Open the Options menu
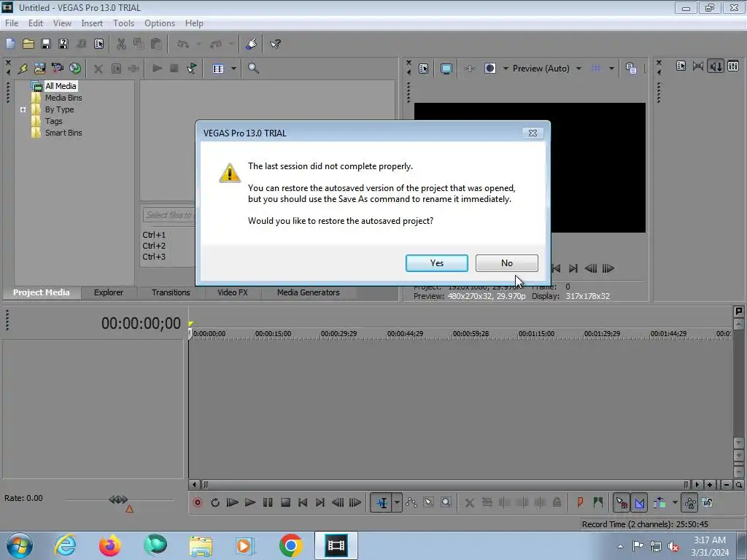This screenshot has height=560, width=747. pos(160,23)
